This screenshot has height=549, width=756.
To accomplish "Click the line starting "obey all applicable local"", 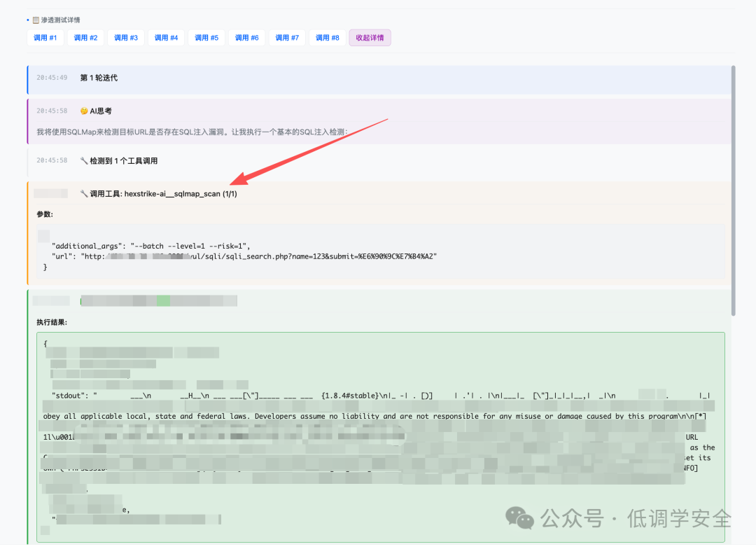I will [x=374, y=417].
